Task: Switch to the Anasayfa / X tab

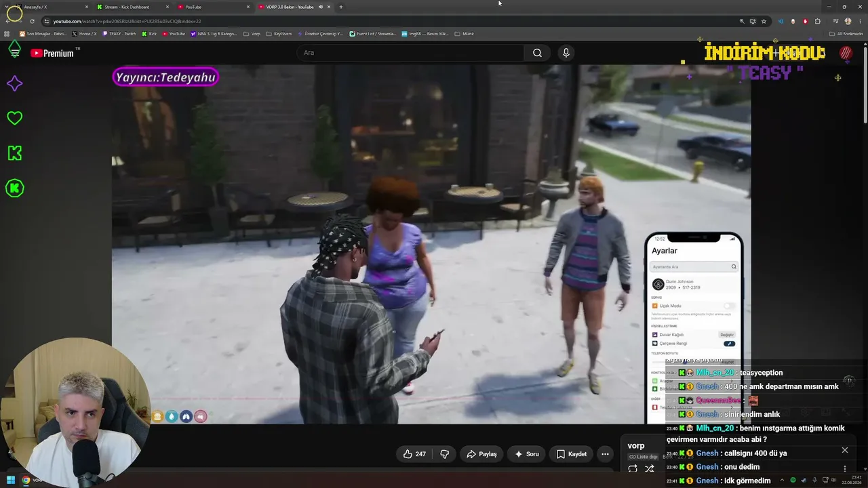Action: pyautogui.click(x=52, y=7)
